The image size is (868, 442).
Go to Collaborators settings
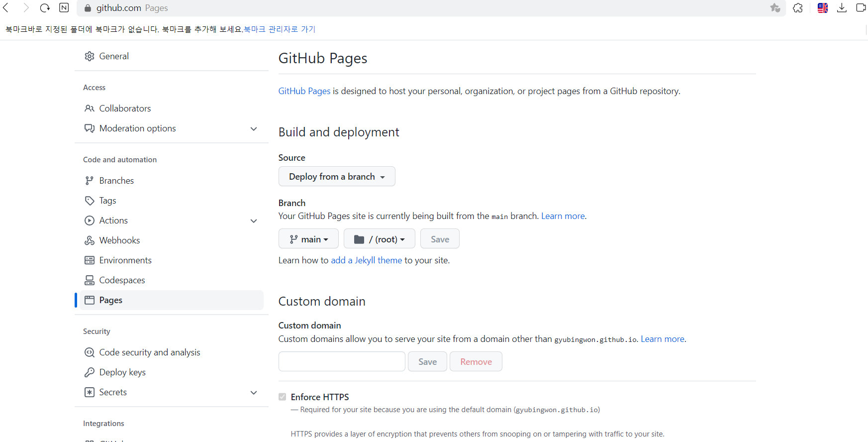pos(172,109)
